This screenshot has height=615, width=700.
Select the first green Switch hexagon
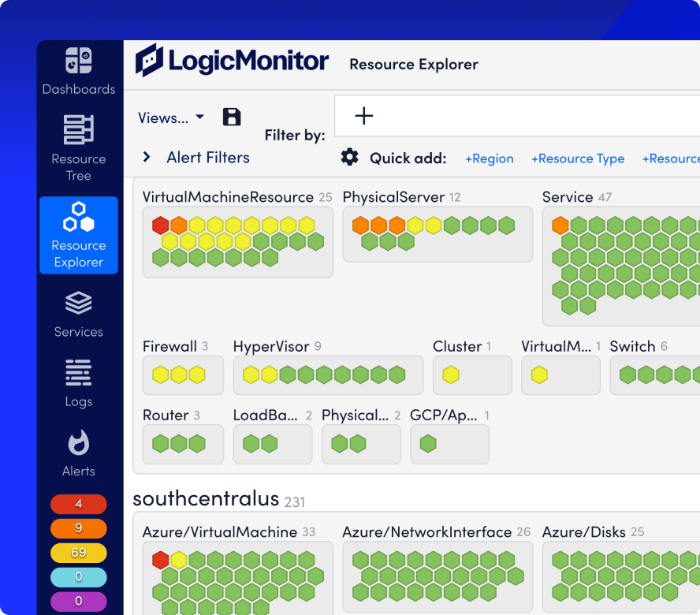click(x=627, y=375)
